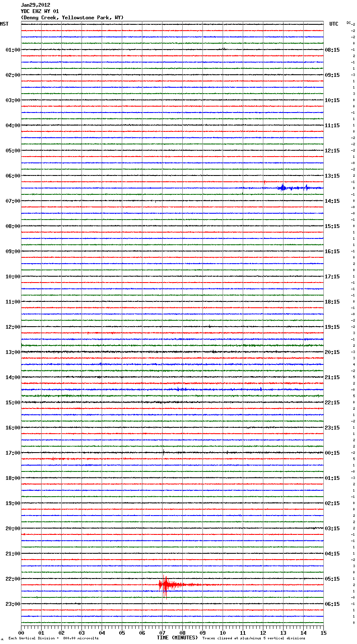The height and width of the screenshot is (644, 357).
Task: Click the 08:15 UTC time label
Action: [x=332, y=50]
